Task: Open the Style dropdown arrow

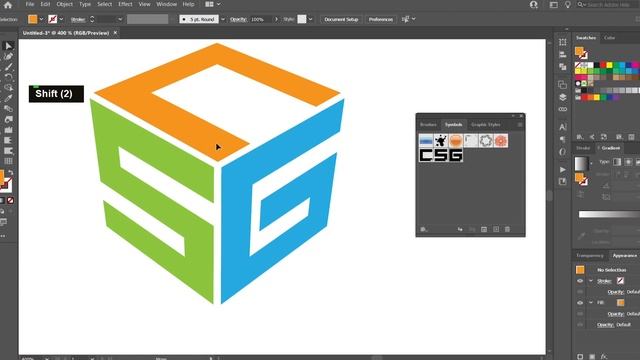Action: pos(311,19)
